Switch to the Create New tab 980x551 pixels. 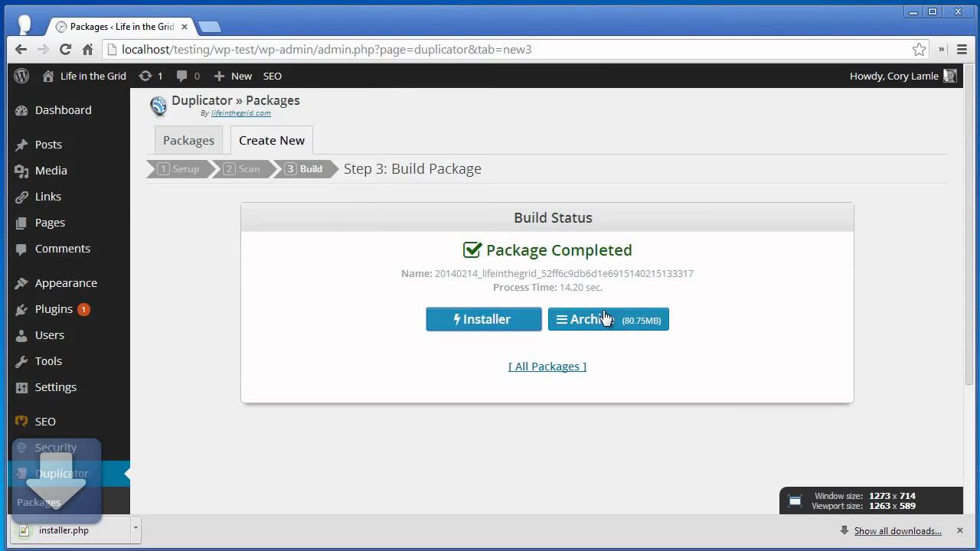pyautogui.click(x=272, y=141)
